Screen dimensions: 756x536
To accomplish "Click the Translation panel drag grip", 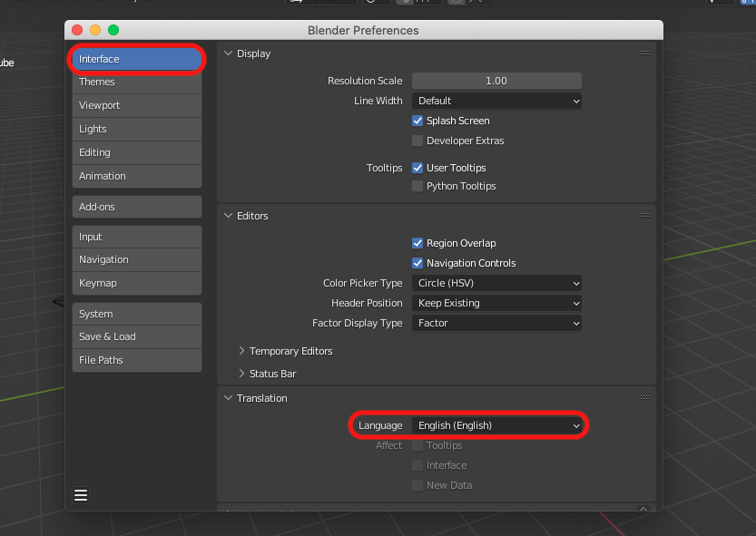I will coord(645,397).
